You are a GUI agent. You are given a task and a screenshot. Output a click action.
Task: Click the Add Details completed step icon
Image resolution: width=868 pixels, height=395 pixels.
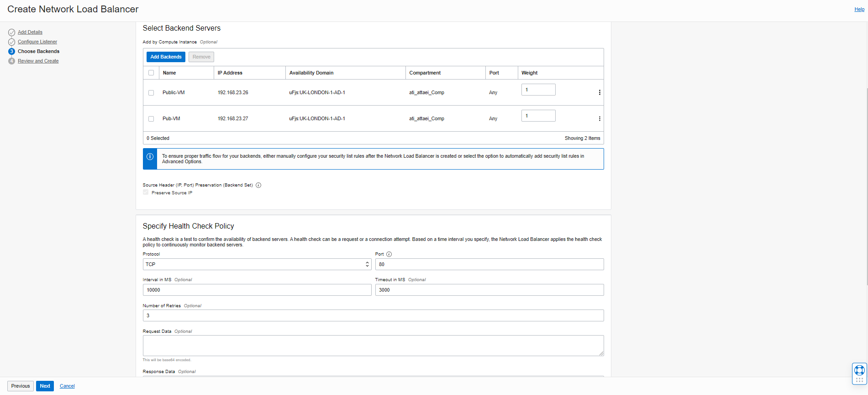(x=11, y=32)
